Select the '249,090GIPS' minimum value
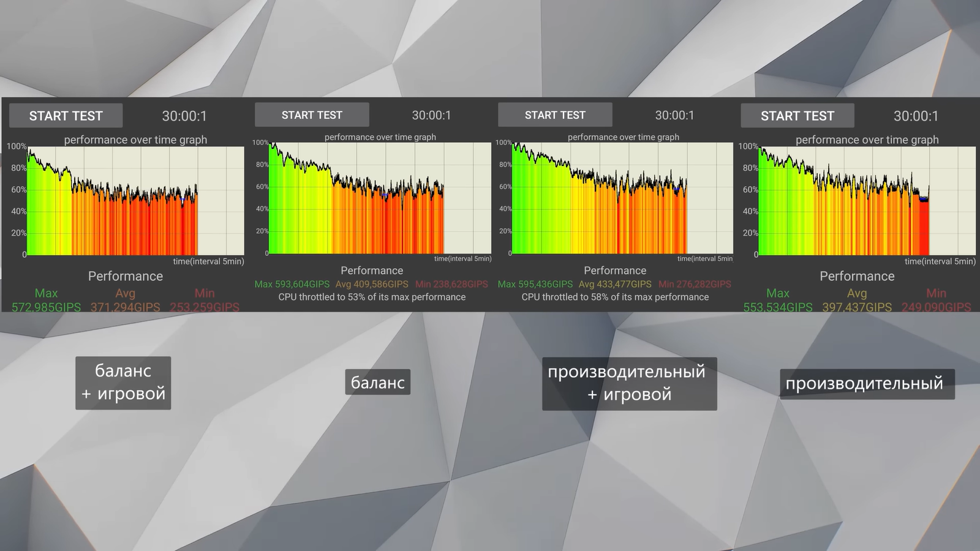Viewport: 980px width, 551px height. coord(936,307)
